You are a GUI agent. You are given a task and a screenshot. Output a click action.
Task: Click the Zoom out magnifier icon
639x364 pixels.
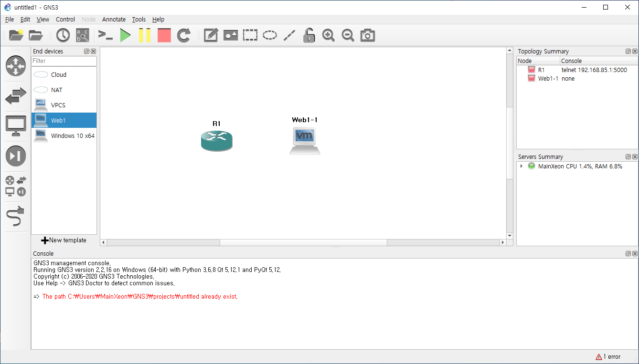click(x=348, y=35)
